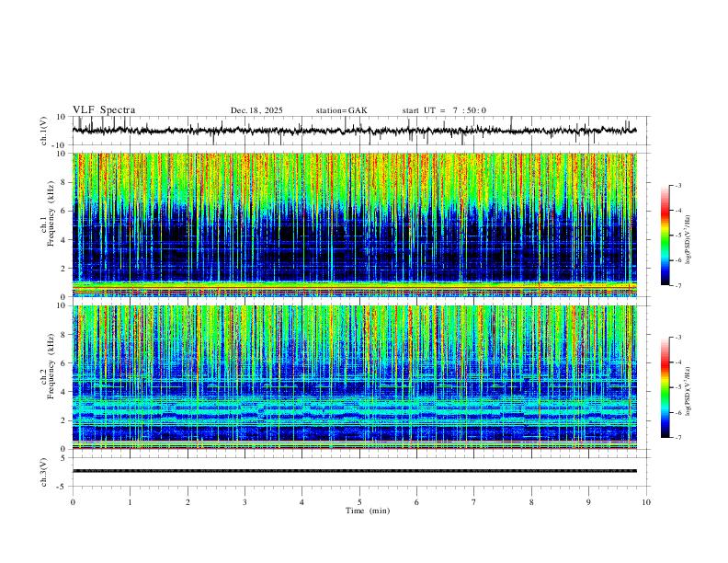Screen dimensions: 728x563
Task: Click the ch.1 spectrogram color scale bar
Action: coord(665,236)
